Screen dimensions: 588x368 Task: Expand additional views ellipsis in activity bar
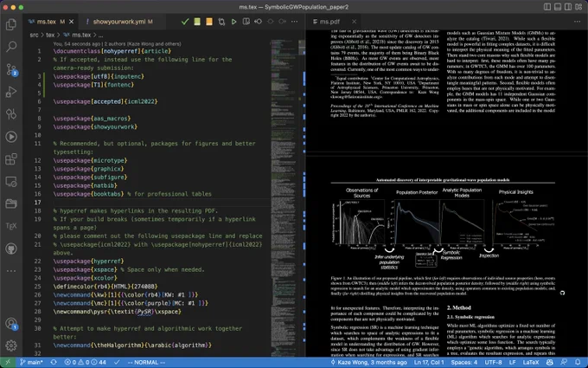pos(11,271)
